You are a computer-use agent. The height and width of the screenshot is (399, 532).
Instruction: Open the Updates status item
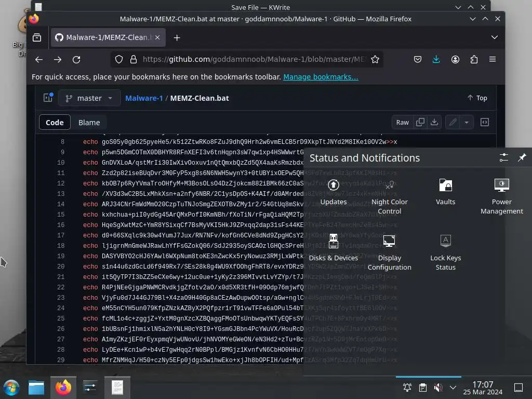333,192
